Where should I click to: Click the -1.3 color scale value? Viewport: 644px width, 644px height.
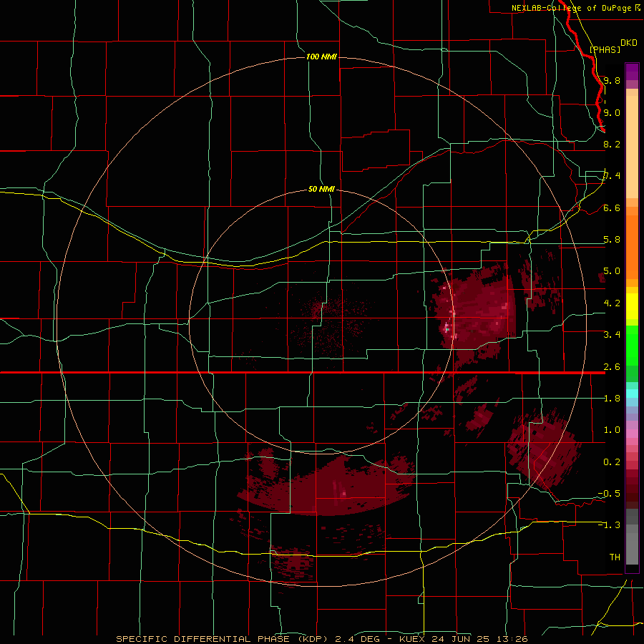609,525
